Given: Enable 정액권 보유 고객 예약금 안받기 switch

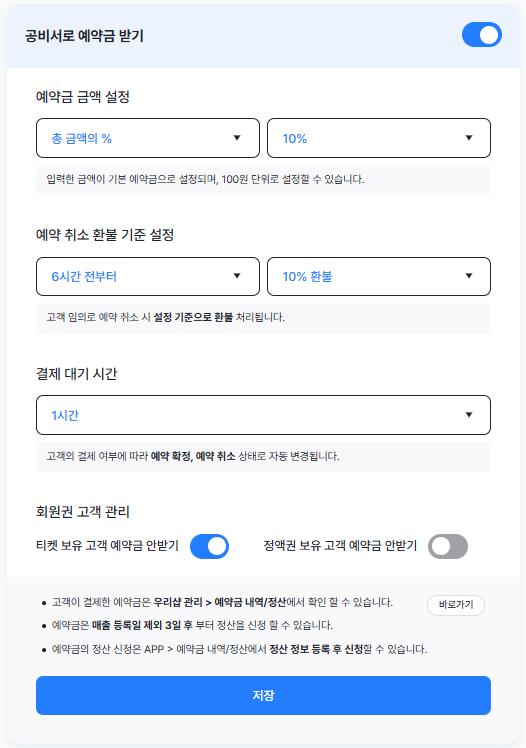Looking at the screenshot, I should (x=448, y=546).
